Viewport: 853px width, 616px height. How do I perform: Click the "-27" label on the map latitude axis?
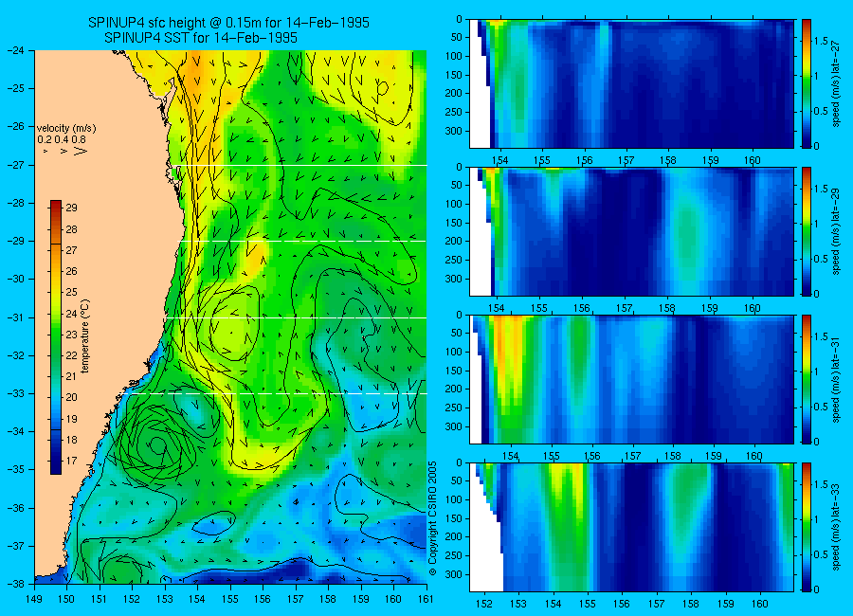point(16,165)
